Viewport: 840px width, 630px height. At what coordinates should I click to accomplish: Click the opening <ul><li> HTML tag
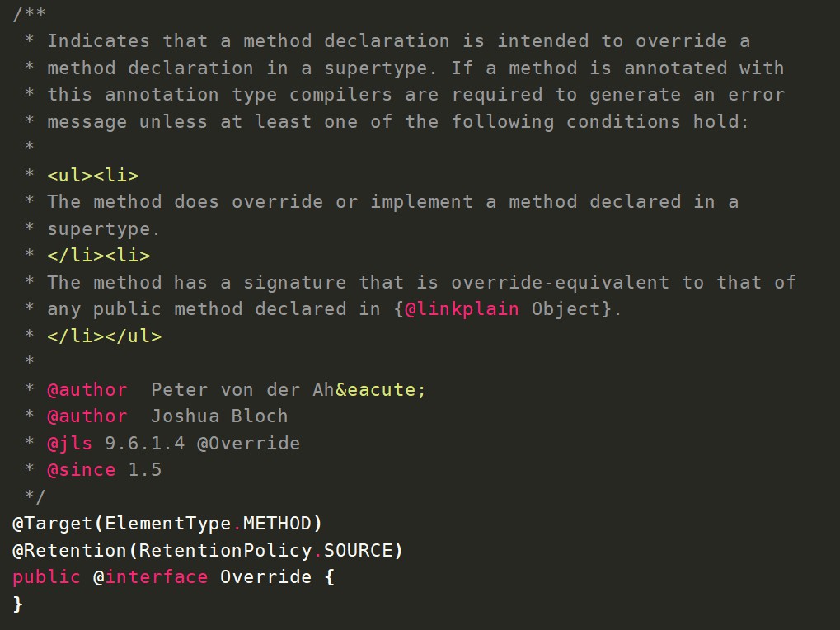click(93, 175)
